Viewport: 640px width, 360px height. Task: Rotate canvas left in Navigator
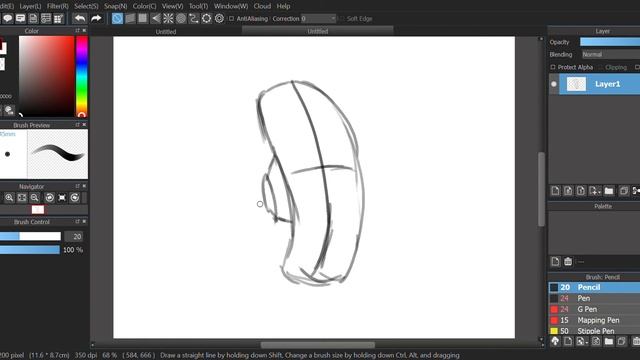49,198
